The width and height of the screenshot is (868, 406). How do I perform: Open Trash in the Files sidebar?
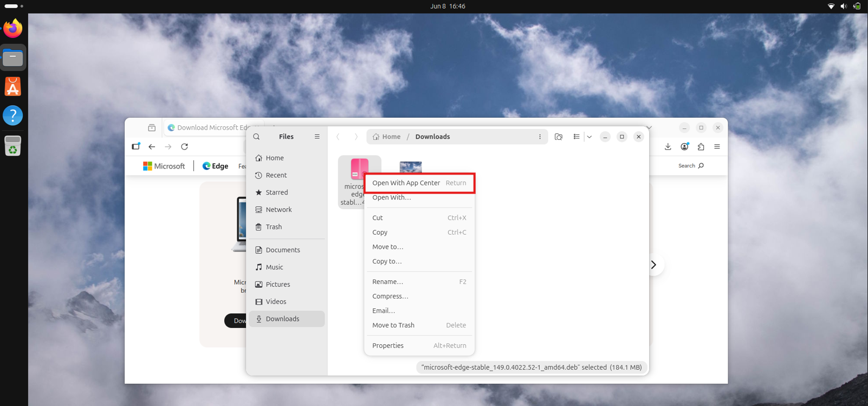click(x=287, y=227)
